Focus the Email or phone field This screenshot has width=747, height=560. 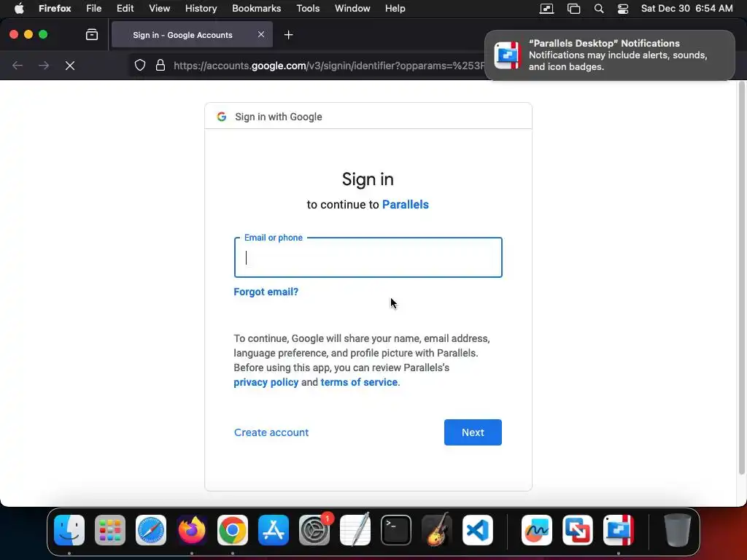[368, 257]
